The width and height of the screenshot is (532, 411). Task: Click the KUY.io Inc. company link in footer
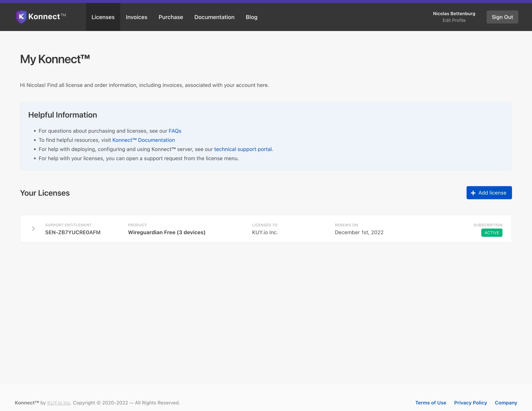[x=58, y=402]
